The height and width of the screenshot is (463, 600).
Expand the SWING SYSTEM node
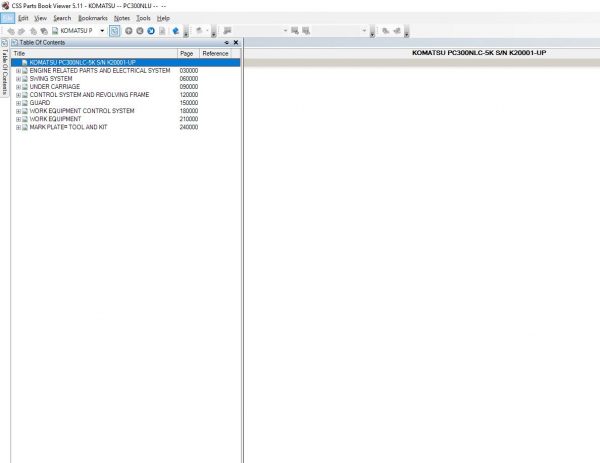[x=18, y=79]
